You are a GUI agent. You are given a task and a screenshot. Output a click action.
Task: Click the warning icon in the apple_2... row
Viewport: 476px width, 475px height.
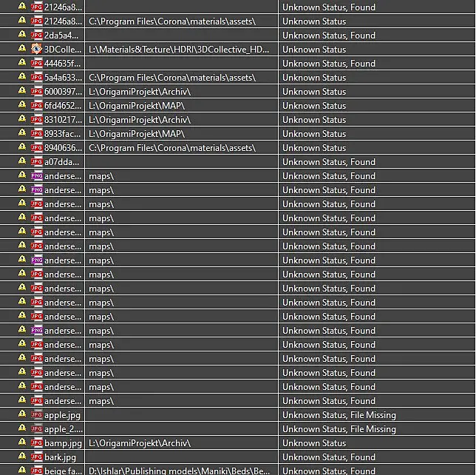coord(22,428)
